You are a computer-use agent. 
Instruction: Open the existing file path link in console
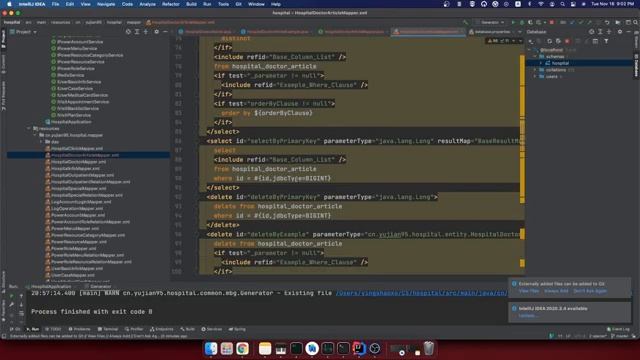421,293
